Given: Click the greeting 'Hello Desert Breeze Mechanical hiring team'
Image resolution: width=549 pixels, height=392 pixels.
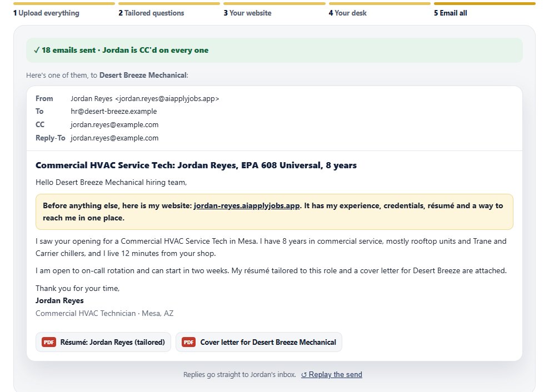Looking at the screenshot, I should (x=111, y=182).
